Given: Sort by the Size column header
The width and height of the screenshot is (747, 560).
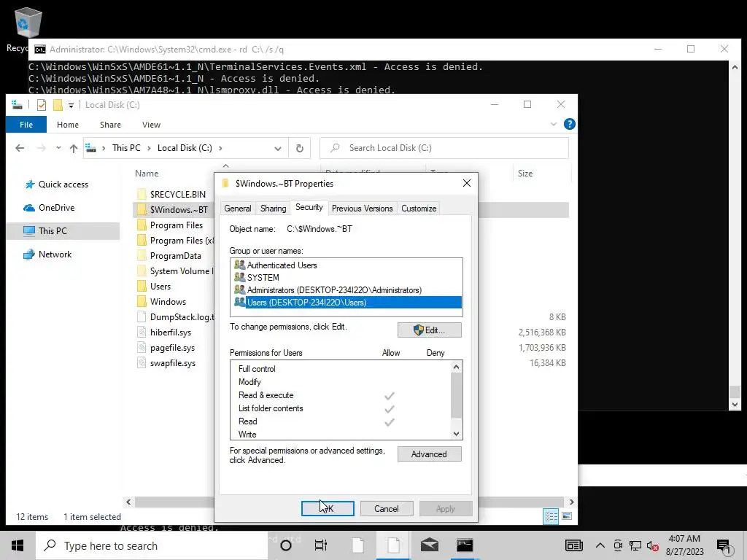Looking at the screenshot, I should click(525, 174).
